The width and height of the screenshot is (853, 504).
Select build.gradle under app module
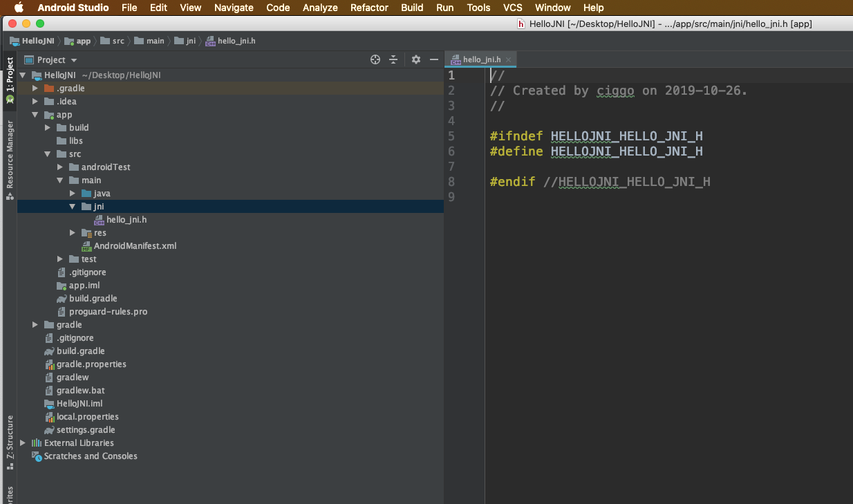point(87,299)
